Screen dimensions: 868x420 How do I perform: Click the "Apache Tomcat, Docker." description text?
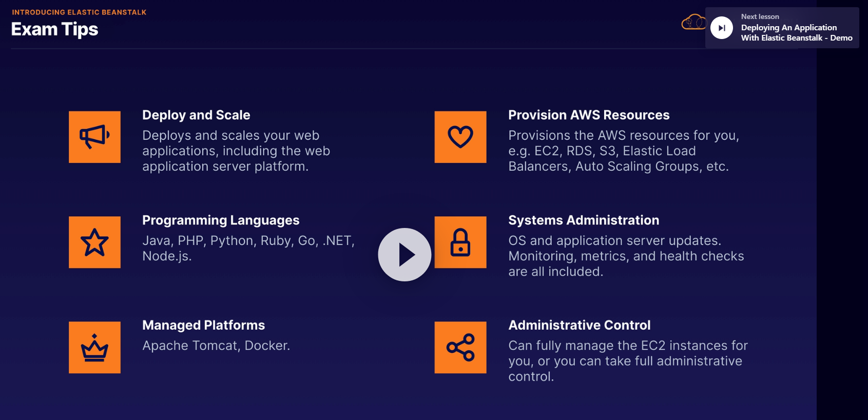(216, 346)
